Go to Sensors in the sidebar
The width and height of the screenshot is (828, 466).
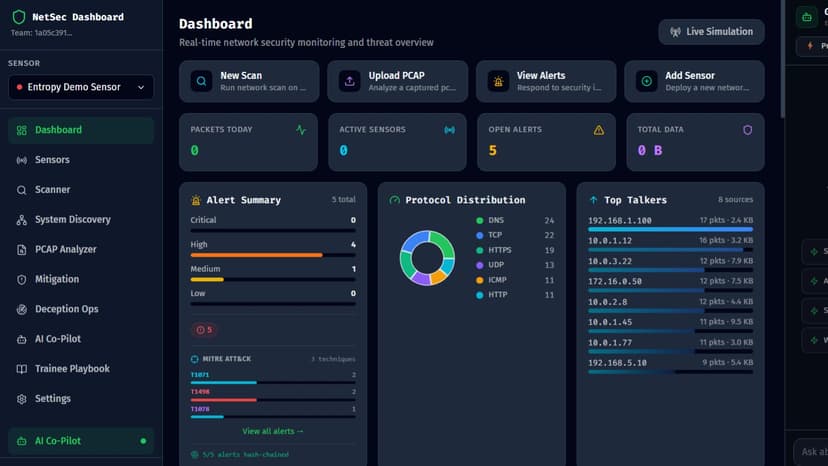tap(81, 160)
